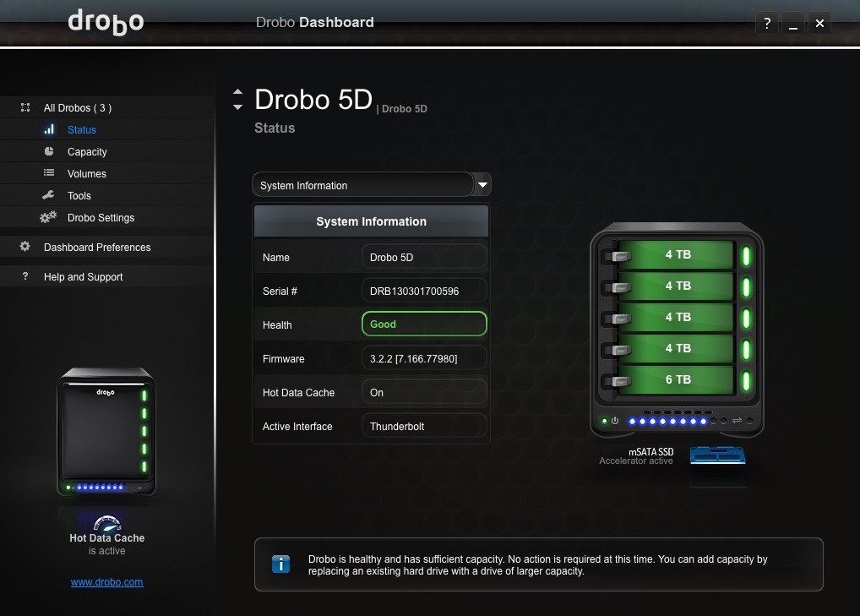Screen dimensions: 860x616
Task: Click the drobo logo in the header
Action: coord(106,22)
